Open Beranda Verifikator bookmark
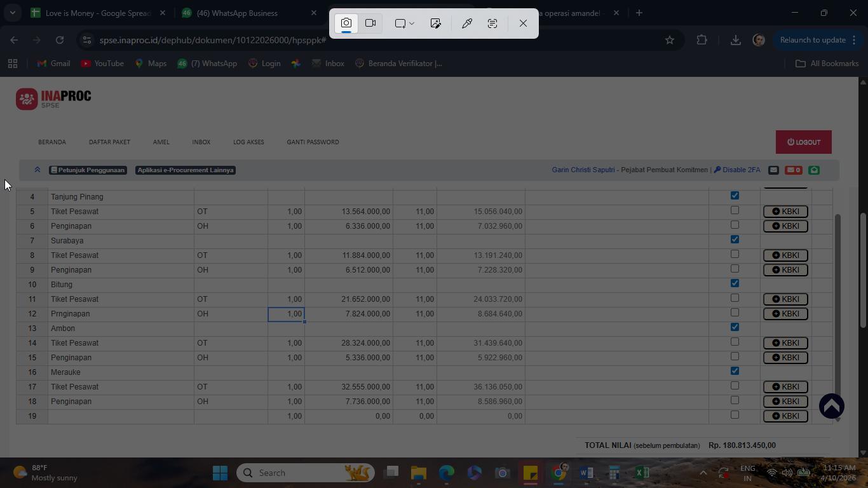Screen dimensions: 868x488 [398, 64]
